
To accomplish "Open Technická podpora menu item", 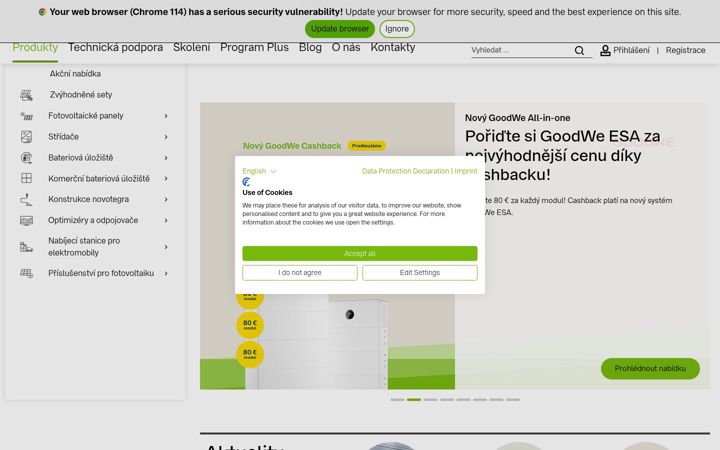I will [x=116, y=48].
